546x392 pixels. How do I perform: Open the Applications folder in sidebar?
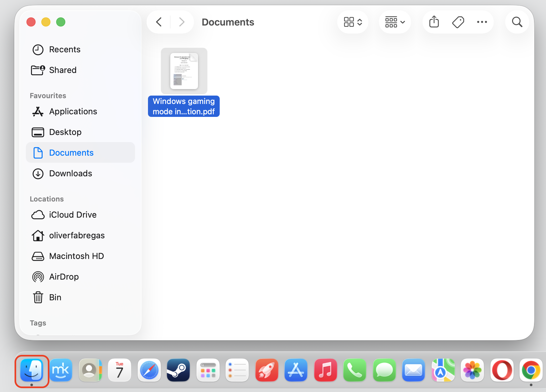point(80,111)
